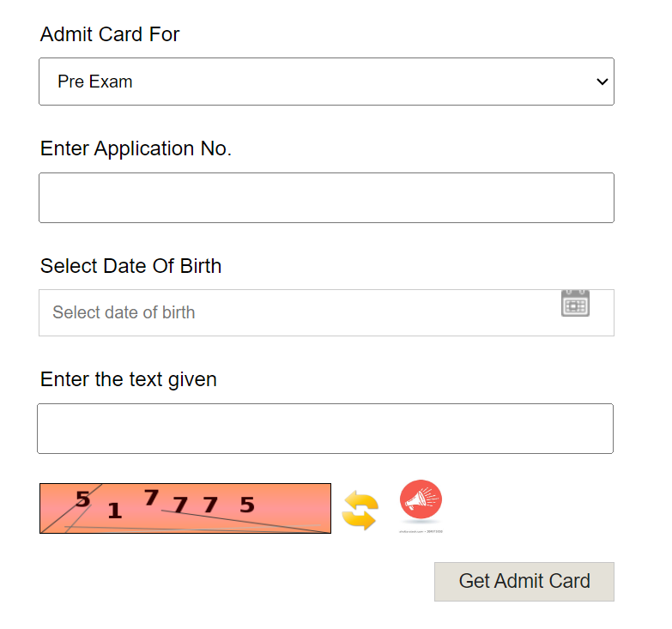
Task: Focus the captcha text entry box
Action: coord(325,428)
